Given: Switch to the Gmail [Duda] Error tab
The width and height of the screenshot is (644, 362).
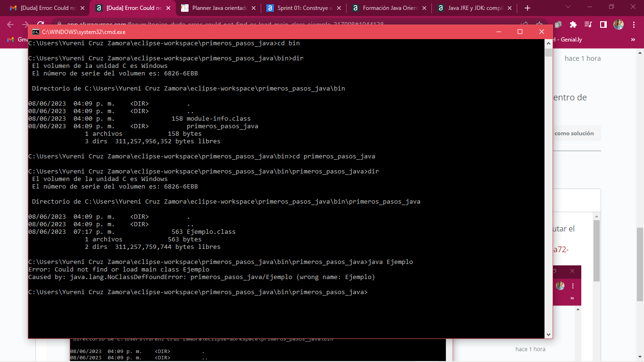Looking at the screenshot, I should (x=44, y=8).
